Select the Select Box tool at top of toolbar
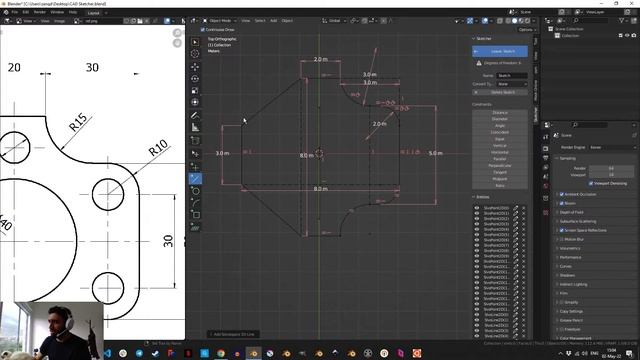The width and height of the screenshot is (640, 360). (195, 42)
